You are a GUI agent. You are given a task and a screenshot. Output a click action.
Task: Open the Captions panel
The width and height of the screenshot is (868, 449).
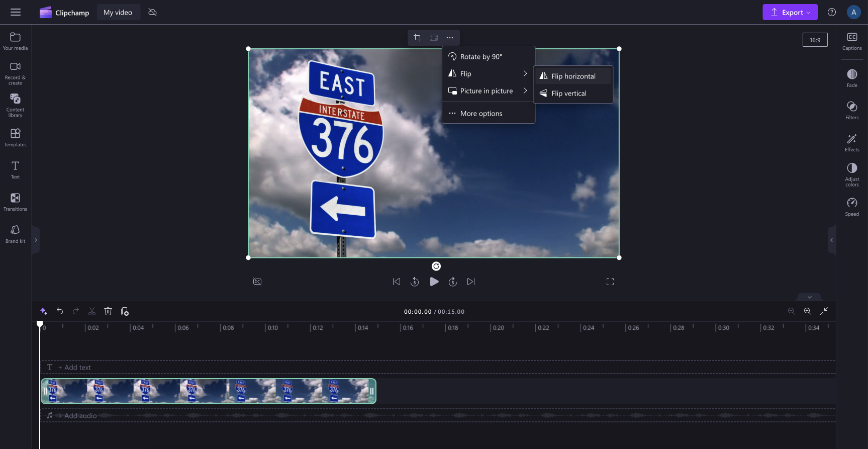pos(852,41)
